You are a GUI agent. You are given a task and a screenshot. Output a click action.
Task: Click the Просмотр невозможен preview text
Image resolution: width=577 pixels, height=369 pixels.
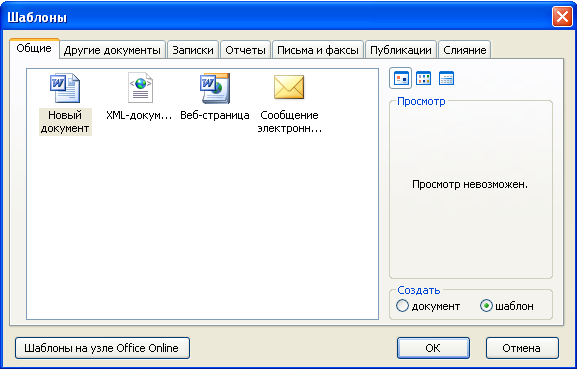click(470, 184)
